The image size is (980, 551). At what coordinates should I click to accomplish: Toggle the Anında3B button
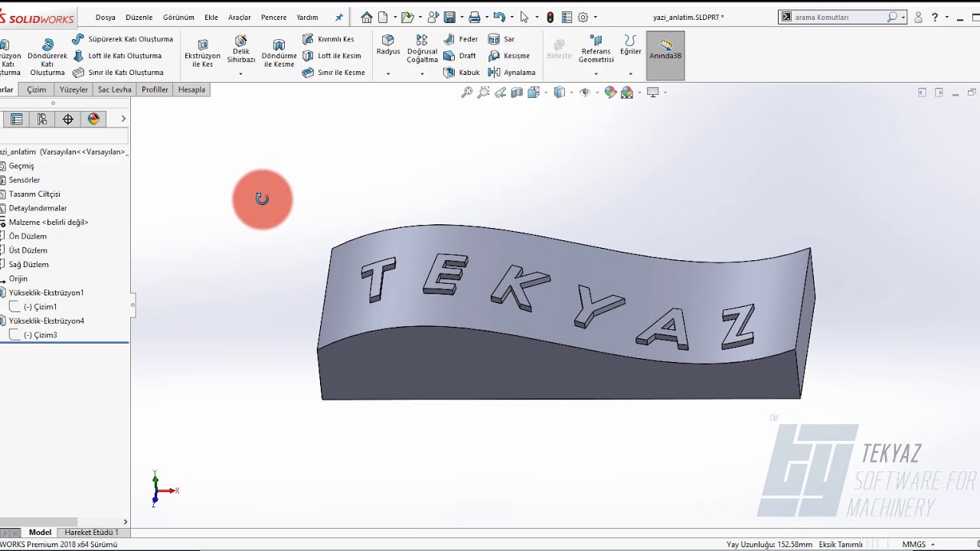pyautogui.click(x=665, y=55)
